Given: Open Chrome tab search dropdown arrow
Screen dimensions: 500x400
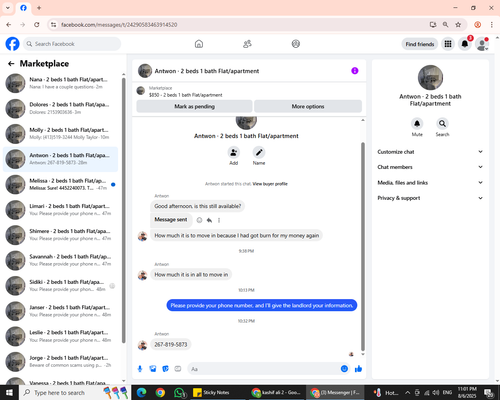Looking at the screenshot, I should pos(8,8).
